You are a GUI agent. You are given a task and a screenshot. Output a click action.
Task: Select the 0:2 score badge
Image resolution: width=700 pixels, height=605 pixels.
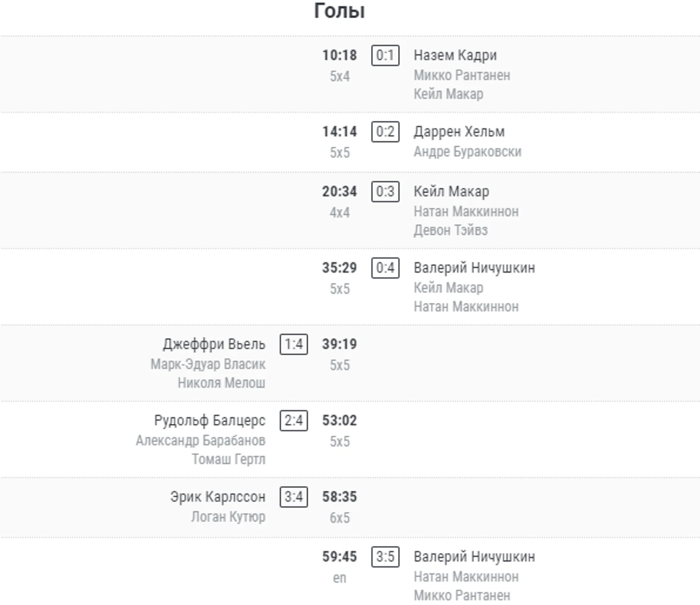385,132
